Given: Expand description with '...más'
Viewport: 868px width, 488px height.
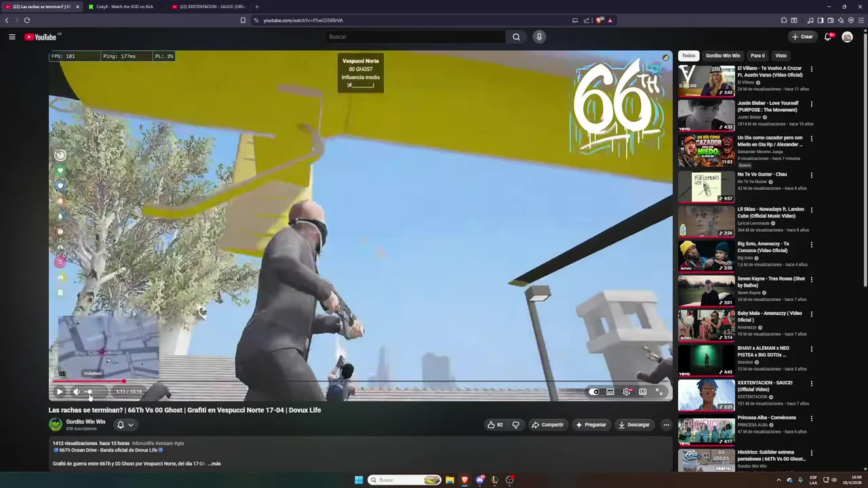Looking at the screenshot, I should point(214,464).
